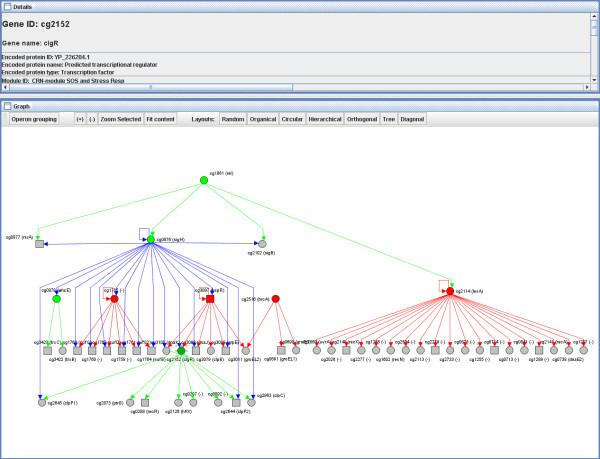Select the gray sigB node cg2102

click(x=262, y=243)
